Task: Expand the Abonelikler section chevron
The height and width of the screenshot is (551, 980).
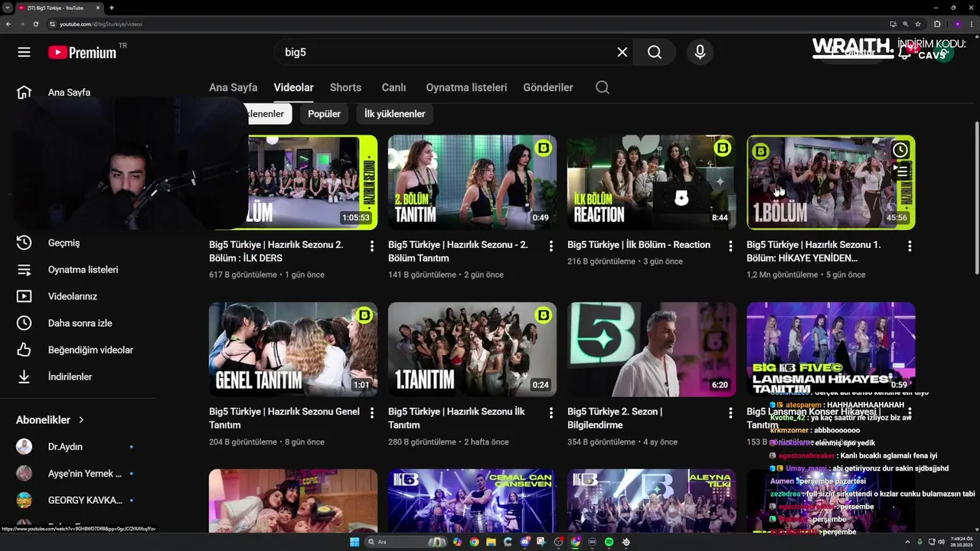Action: 81,420
